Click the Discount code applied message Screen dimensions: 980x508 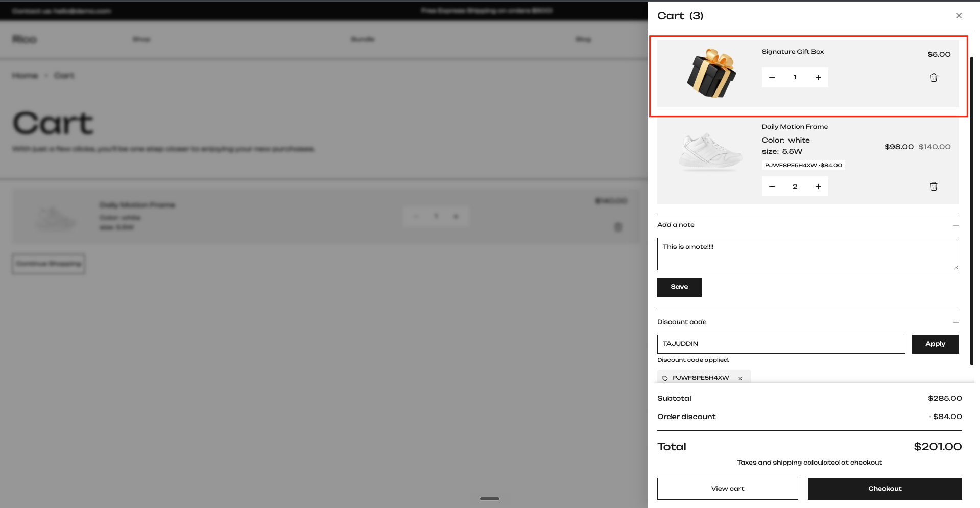point(693,360)
